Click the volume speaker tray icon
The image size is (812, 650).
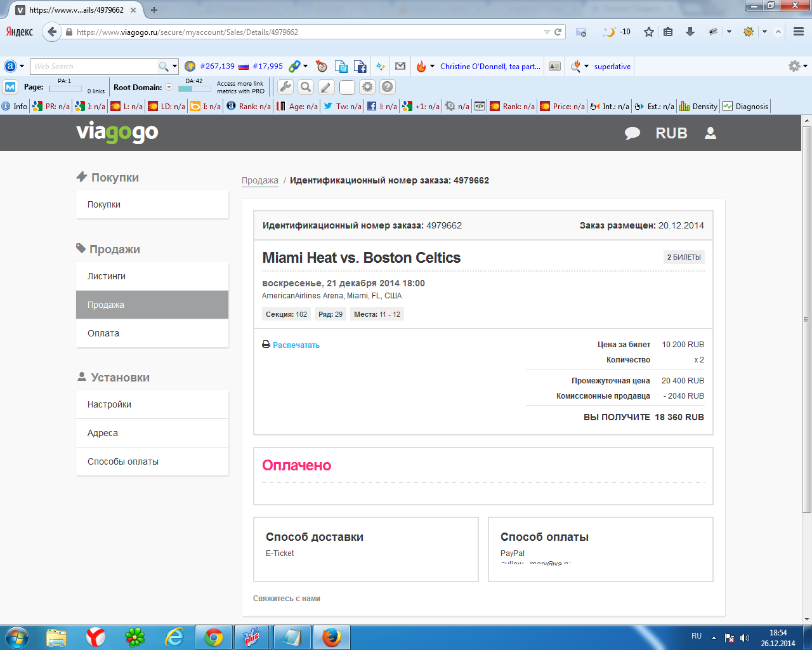[x=745, y=638]
